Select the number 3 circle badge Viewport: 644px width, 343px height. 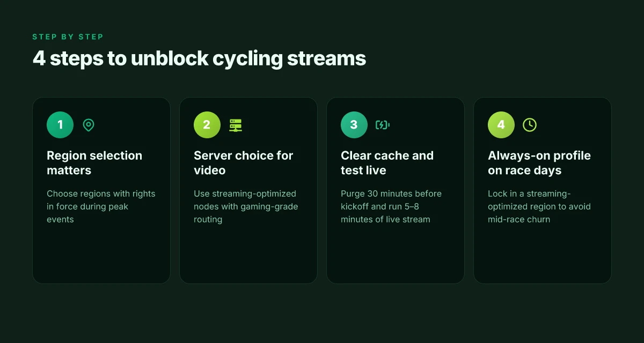coord(354,125)
